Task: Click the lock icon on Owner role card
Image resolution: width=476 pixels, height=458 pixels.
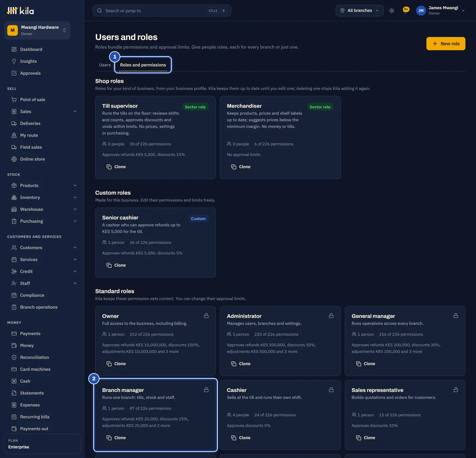Action: (x=206, y=316)
